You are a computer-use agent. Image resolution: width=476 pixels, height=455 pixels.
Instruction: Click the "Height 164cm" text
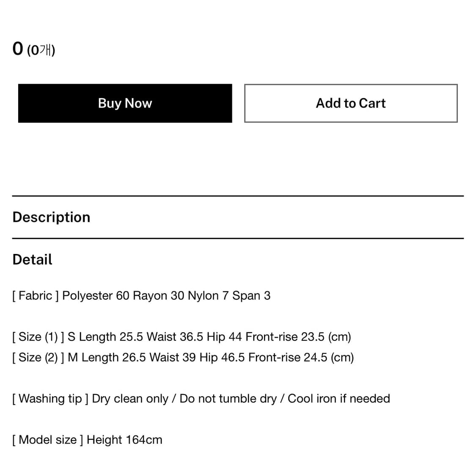(124, 440)
